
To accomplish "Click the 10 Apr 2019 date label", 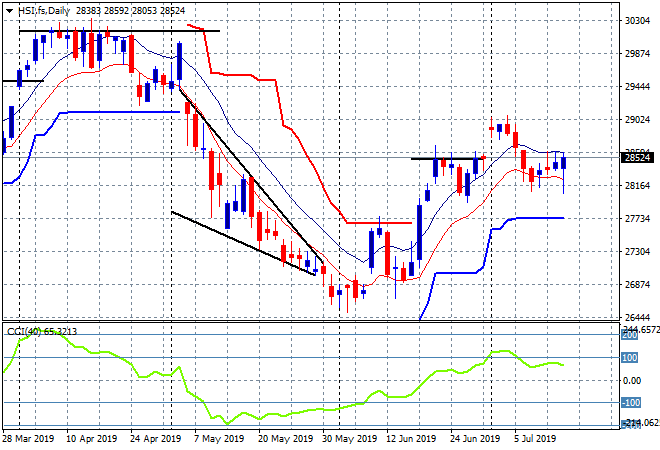I will (x=91, y=439).
